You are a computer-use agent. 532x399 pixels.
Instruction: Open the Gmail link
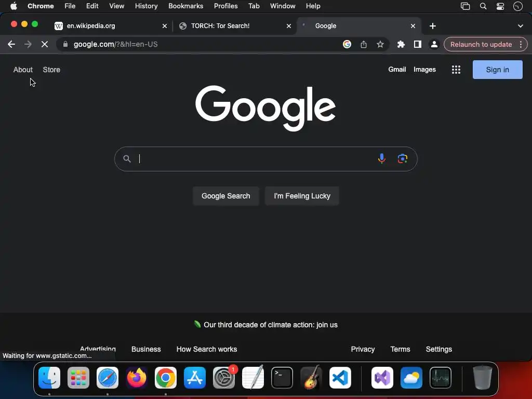pos(397,69)
